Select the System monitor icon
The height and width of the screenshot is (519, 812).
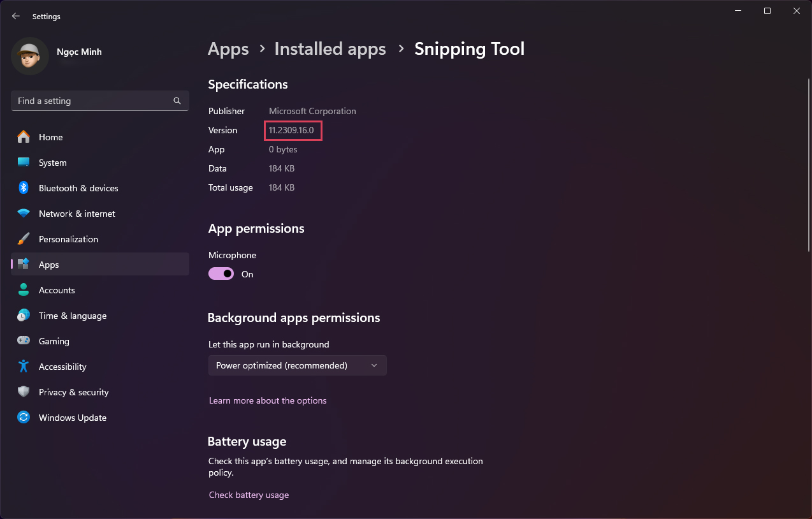(x=24, y=163)
